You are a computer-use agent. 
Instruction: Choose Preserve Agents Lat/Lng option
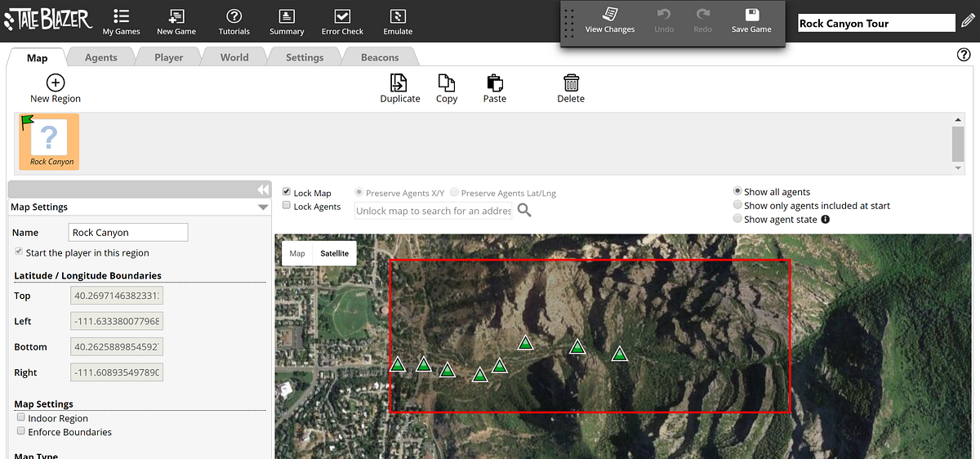pos(455,193)
